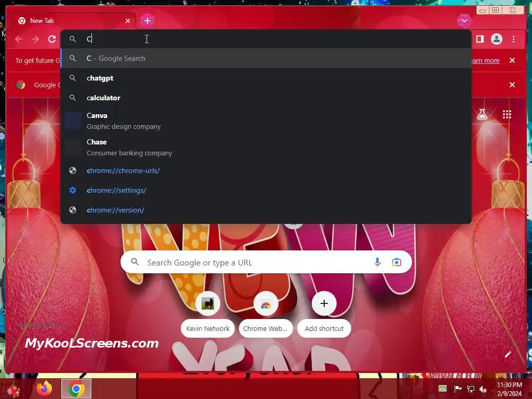Toggle the Chrome side panel icon

click(x=480, y=39)
